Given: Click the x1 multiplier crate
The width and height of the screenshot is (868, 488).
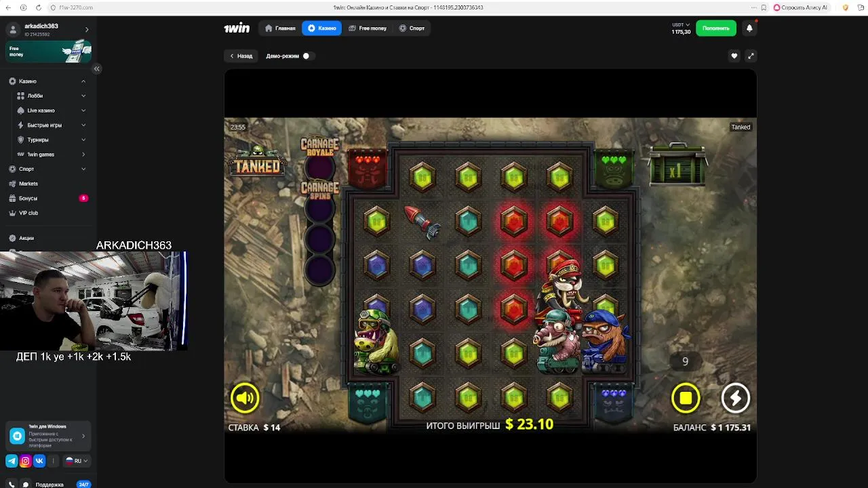Looking at the screenshot, I should 676,165.
